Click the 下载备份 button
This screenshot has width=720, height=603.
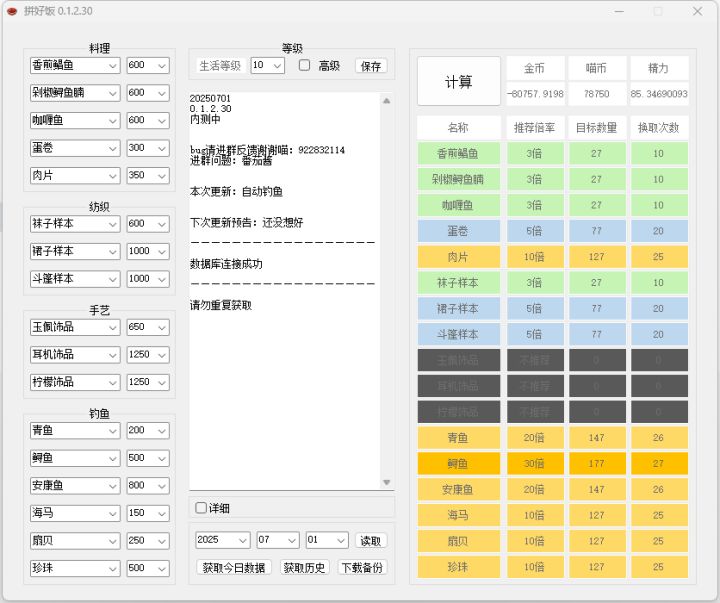point(362,568)
